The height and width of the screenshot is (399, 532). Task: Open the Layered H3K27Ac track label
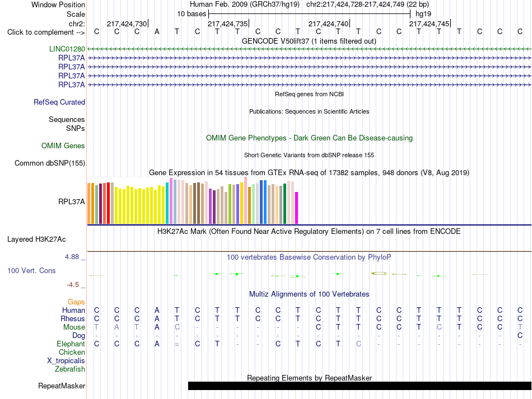click(x=36, y=240)
